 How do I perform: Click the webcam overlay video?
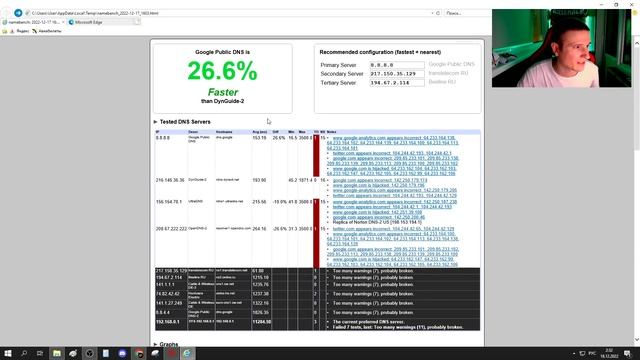tap(561, 48)
